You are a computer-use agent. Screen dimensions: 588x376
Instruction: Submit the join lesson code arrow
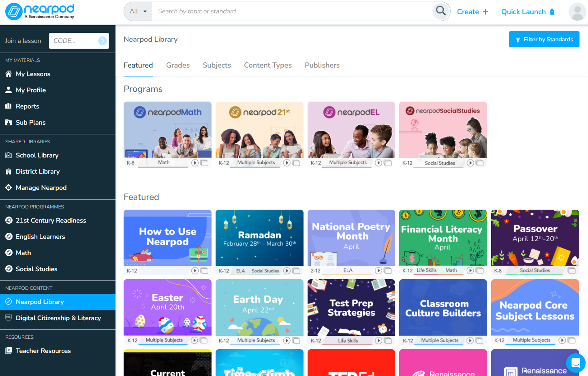pos(103,41)
